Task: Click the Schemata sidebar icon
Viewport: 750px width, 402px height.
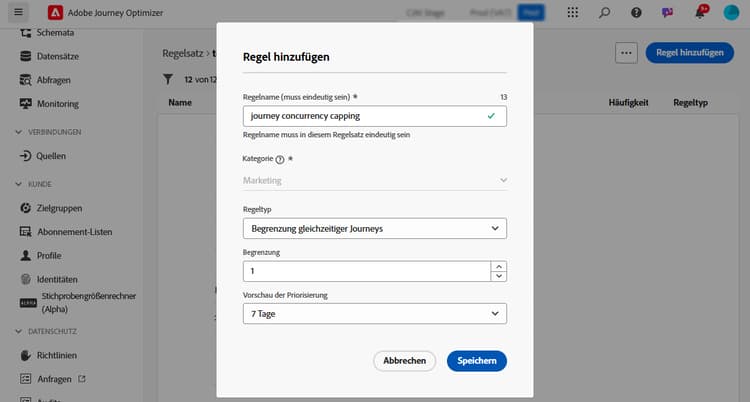Action: click(25, 33)
